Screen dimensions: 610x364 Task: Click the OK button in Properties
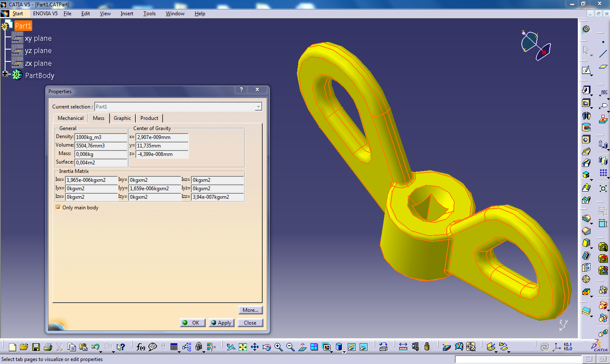[193, 323]
